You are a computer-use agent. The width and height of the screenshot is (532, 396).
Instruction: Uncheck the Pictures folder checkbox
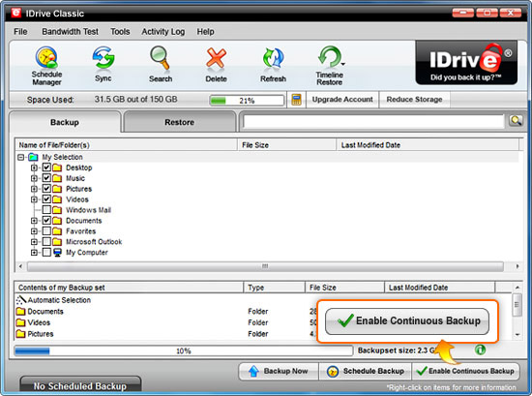(x=46, y=189)
